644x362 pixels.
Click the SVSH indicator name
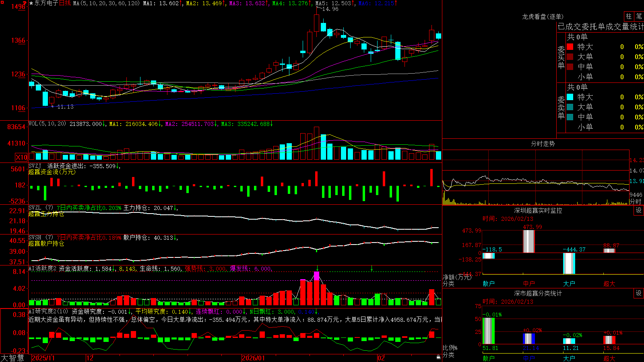[35, 238]
